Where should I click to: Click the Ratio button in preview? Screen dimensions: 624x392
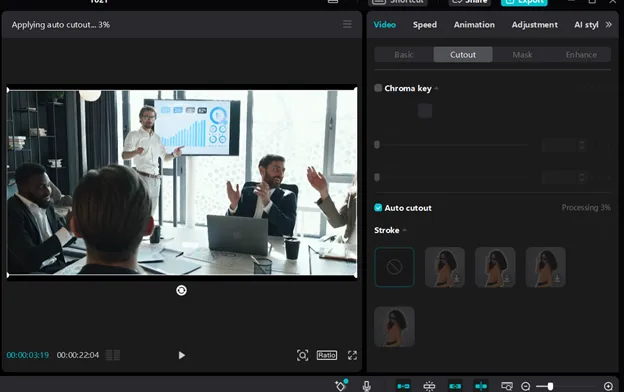(x=327, y=355)
